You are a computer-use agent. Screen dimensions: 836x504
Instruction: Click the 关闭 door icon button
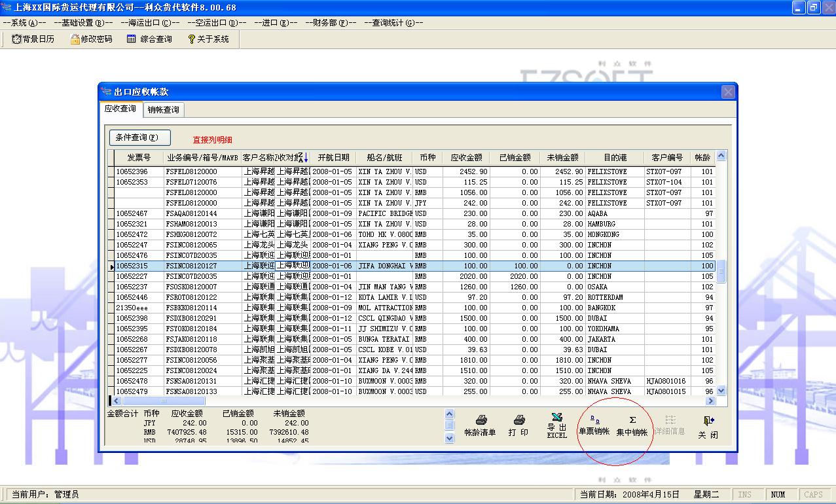(708, 427)
